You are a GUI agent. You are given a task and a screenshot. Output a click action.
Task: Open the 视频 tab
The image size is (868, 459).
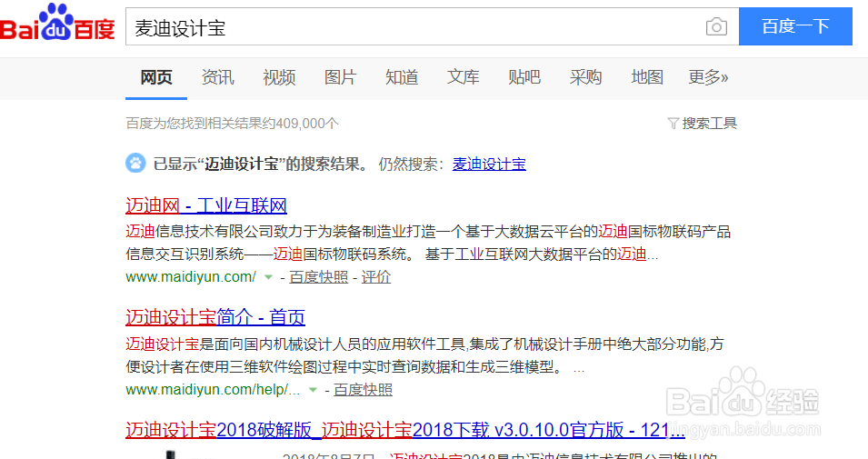279,77
